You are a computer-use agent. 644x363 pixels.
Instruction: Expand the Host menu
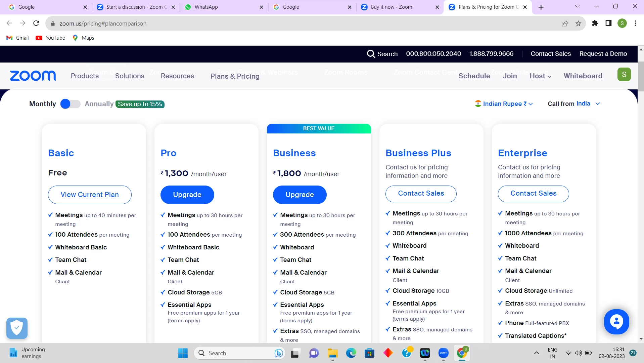(540, 76)
